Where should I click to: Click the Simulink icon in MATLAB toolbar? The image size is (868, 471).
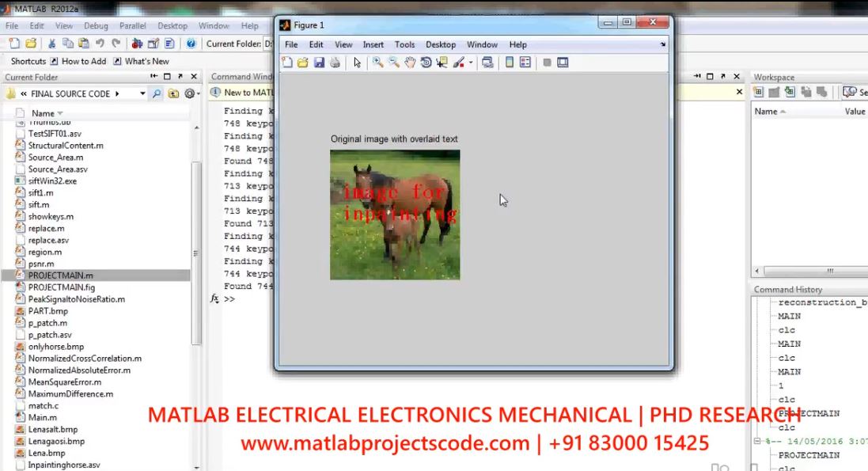tap(138, 44)
